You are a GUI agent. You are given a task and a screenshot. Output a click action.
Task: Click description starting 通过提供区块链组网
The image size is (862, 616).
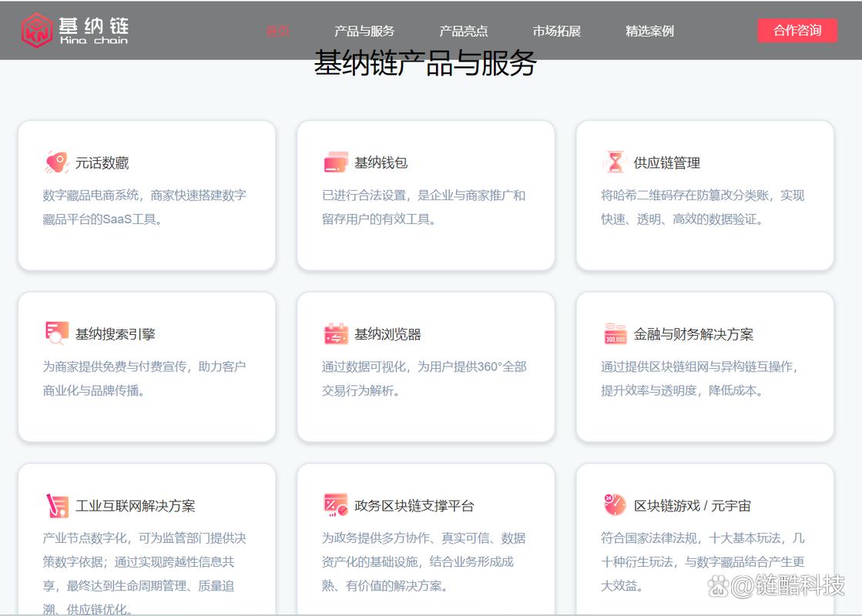699,379
